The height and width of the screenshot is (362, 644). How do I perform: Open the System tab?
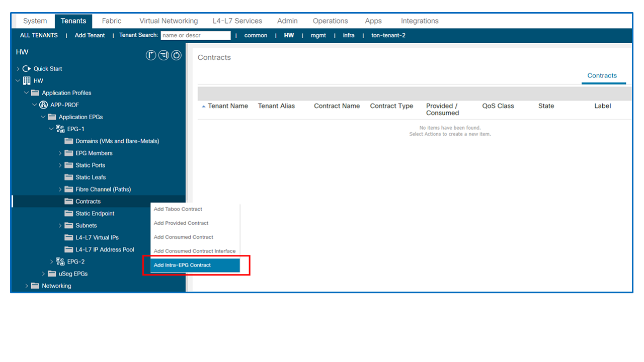[x=35, y=21]
